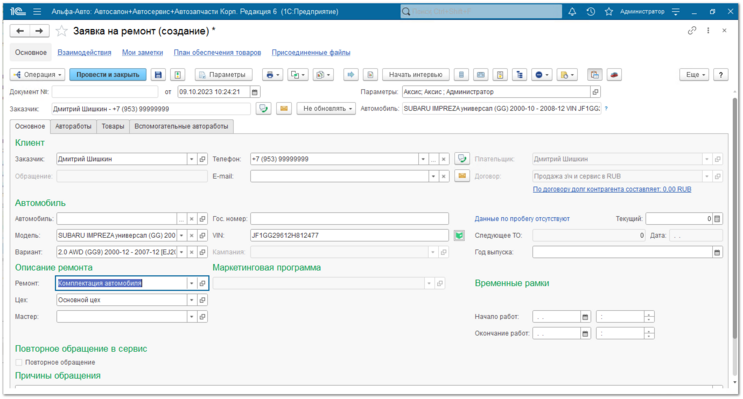The width and height of the screenshot is (743, 399).
Task: Open the Взаимодействия link
Action: [84, 53]
